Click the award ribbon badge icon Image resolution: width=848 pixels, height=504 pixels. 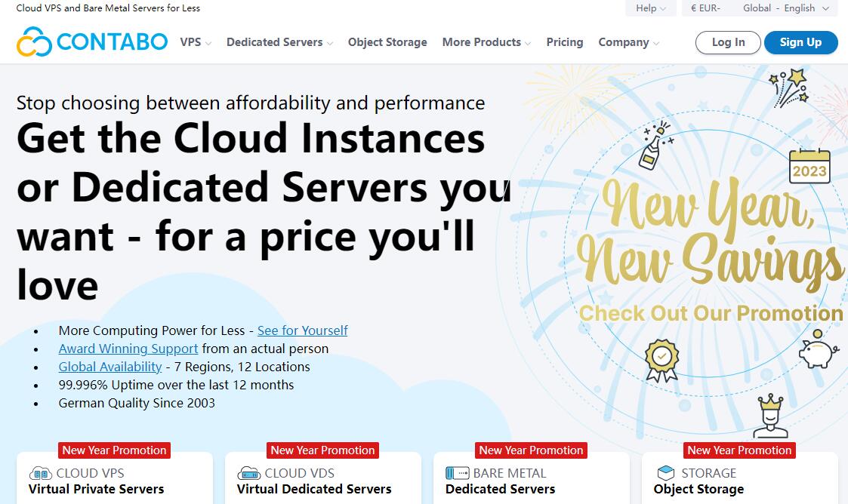(x=662, y=361)
